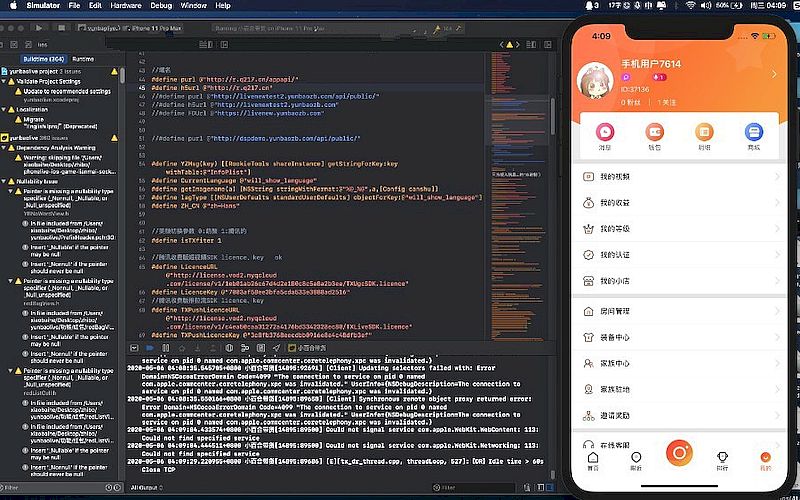Collapse the Nullability Issue group
The width and height of the screenshot is (800, 500).
point(4,182)
